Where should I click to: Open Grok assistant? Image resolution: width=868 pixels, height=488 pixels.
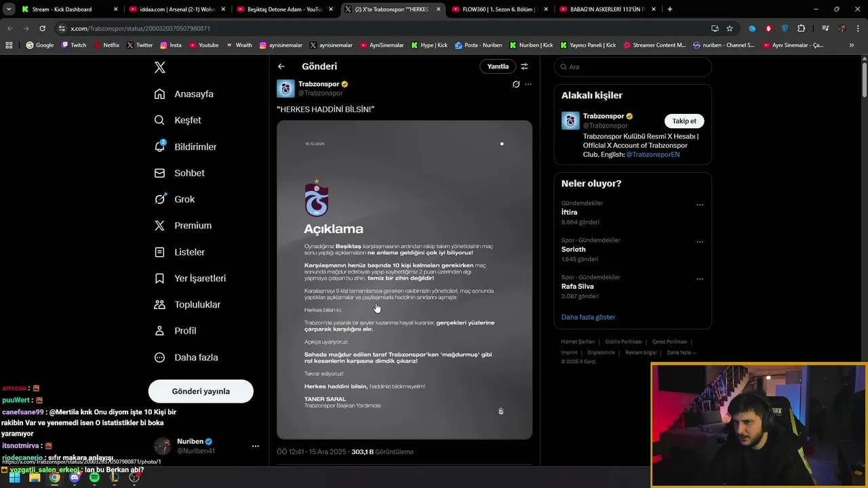pyautogui.click(x=174, y=199)
